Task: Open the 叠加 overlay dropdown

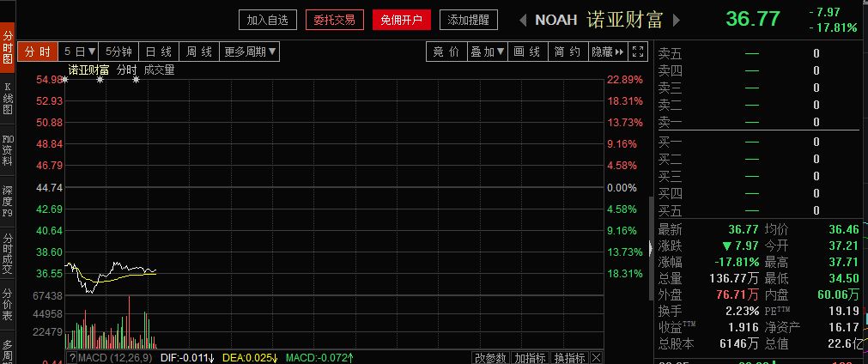Action: (x=488, y=52)
